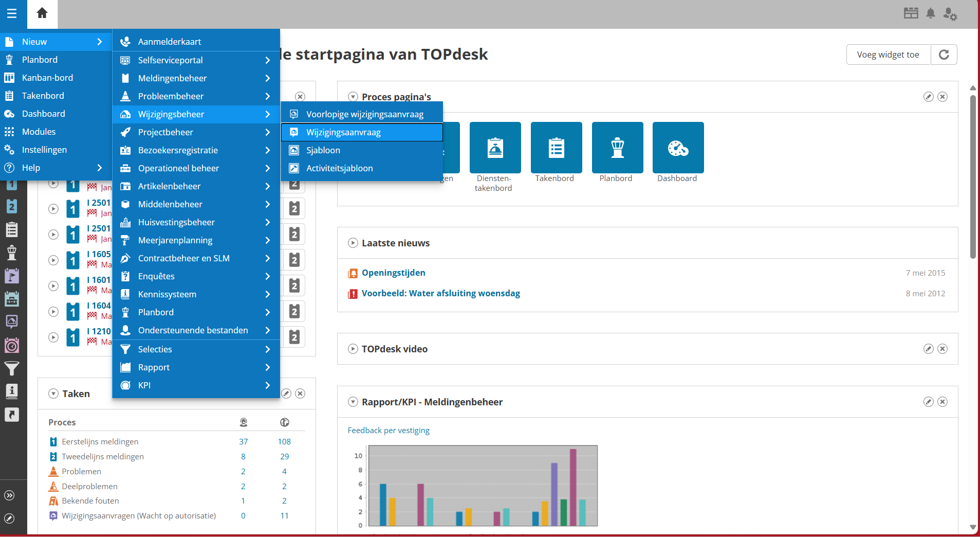The height and width of the screenshot is (537, 980).
Task: Open the Planbord process page tile
Action: tap(617, 148)
